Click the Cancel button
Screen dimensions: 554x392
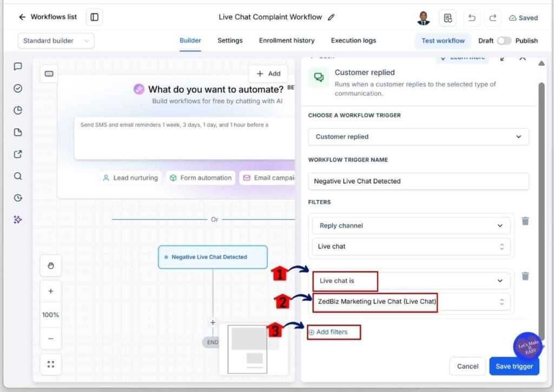click(x=467, y=366)
